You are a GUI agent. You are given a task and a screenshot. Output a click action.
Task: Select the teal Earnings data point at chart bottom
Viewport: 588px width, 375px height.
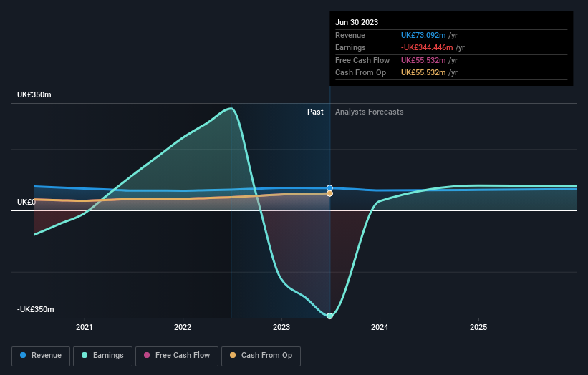[329, 316]
